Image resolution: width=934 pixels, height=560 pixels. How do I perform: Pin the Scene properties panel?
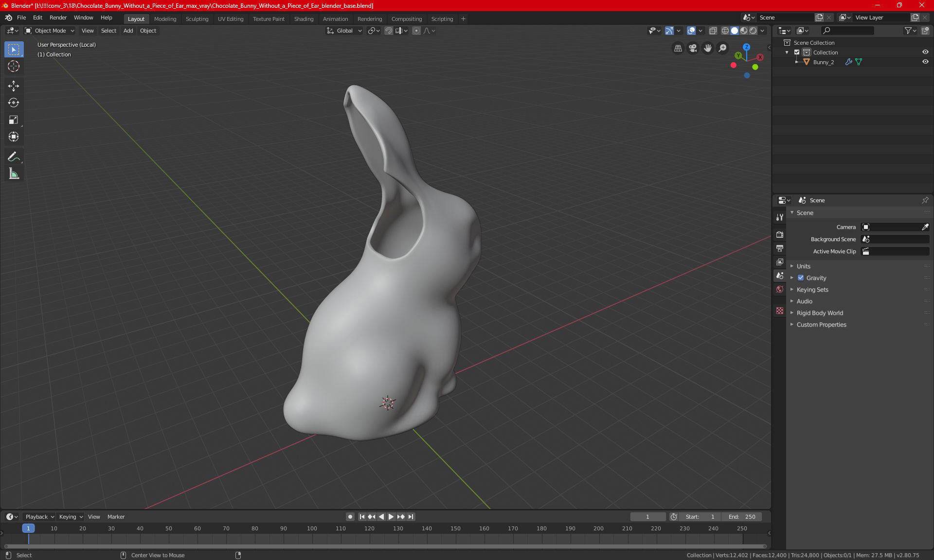925,200
